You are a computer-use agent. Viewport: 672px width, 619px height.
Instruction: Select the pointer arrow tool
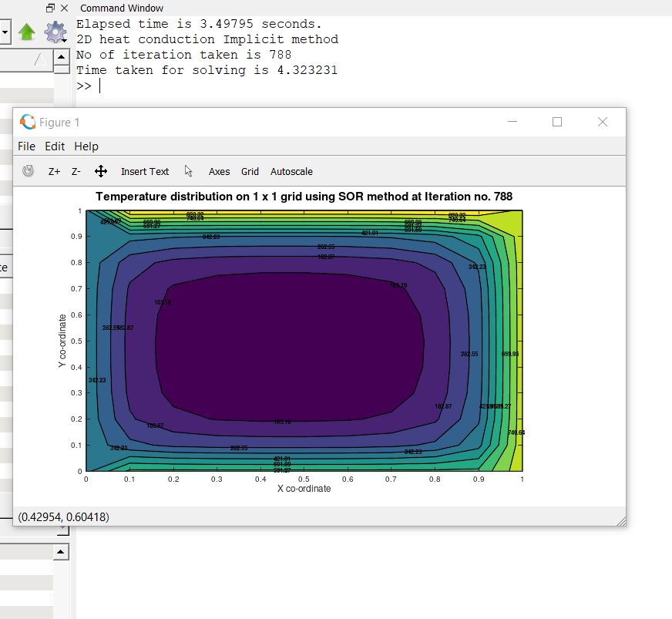coord(188,171)
